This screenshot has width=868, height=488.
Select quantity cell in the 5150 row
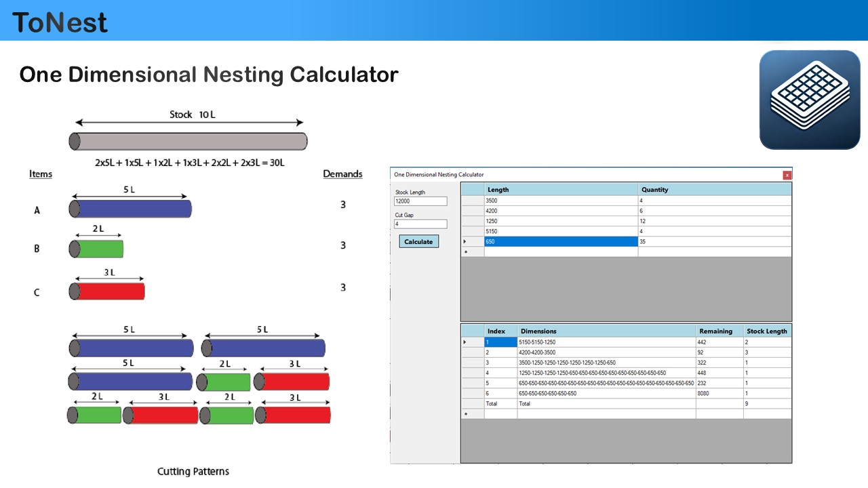click(x=715, y=232)
